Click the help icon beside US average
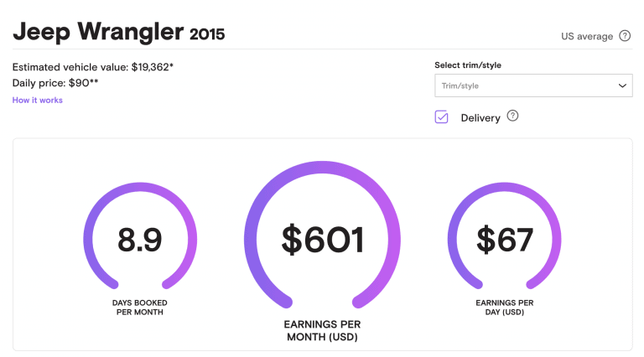Viewport: 644px width, 357px height. coord(625,36)
